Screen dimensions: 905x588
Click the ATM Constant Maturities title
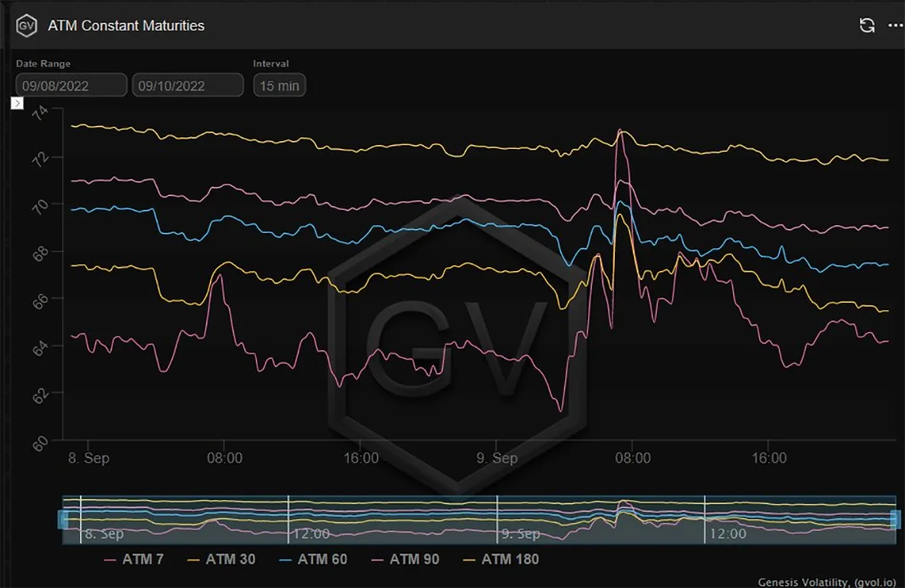[x=126, y=25]
